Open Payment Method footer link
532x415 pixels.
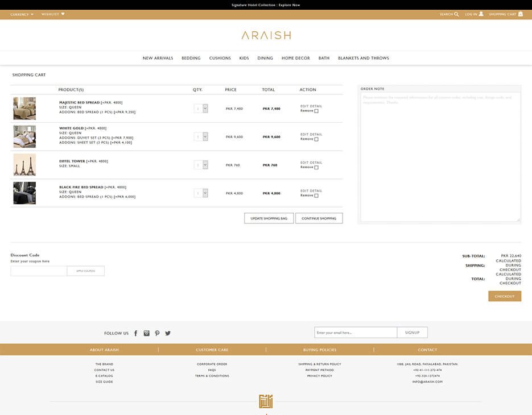[x=320, y=370]
